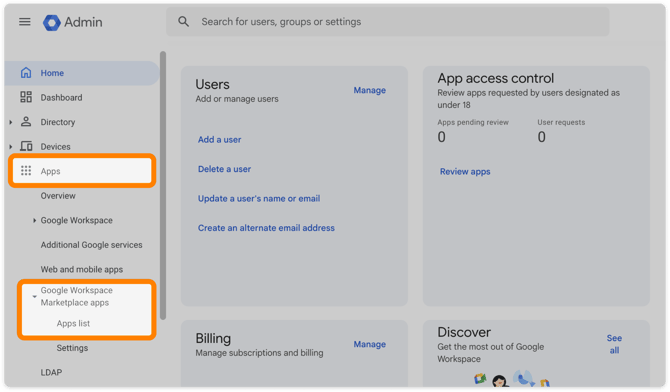Screen dimensions: 670x392
Task: Click Review apps link
Action: click(x=465, y=171)
